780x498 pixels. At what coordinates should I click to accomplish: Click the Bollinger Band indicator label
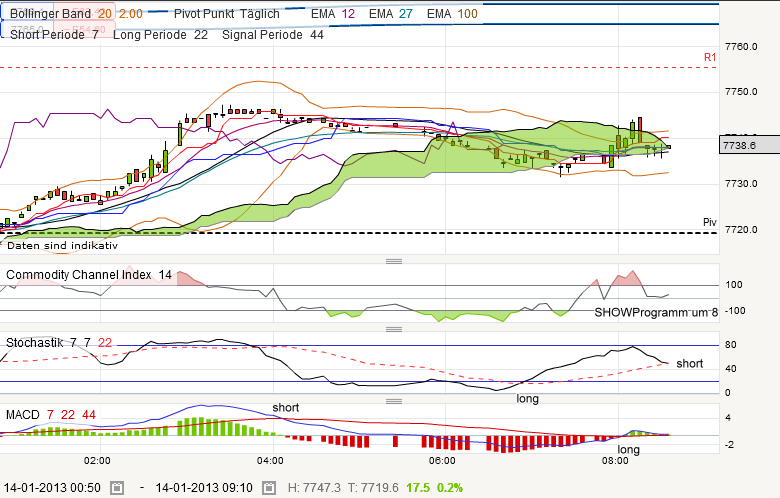[50, 14]
